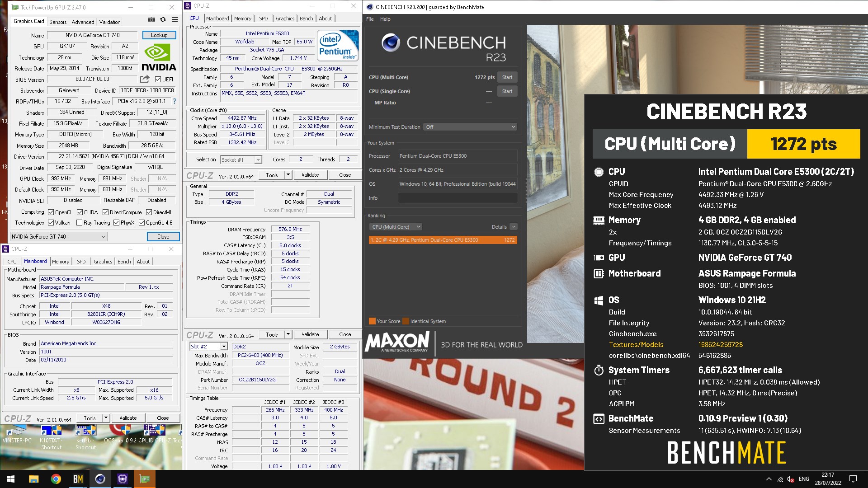Viewport: 868px width, 488px height.
Task: Open Minimum Test Duration dropdown
Action: [x=470, y=127]
